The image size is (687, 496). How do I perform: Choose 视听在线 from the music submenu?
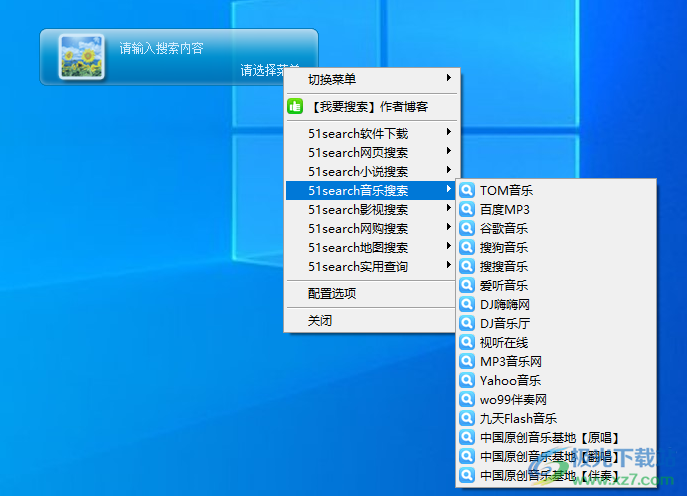coord(556,342)
